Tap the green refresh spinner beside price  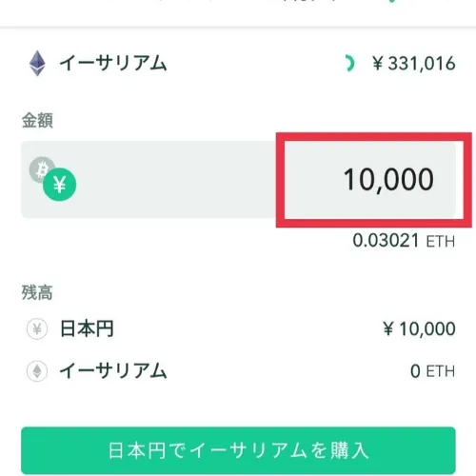(349, 63)
